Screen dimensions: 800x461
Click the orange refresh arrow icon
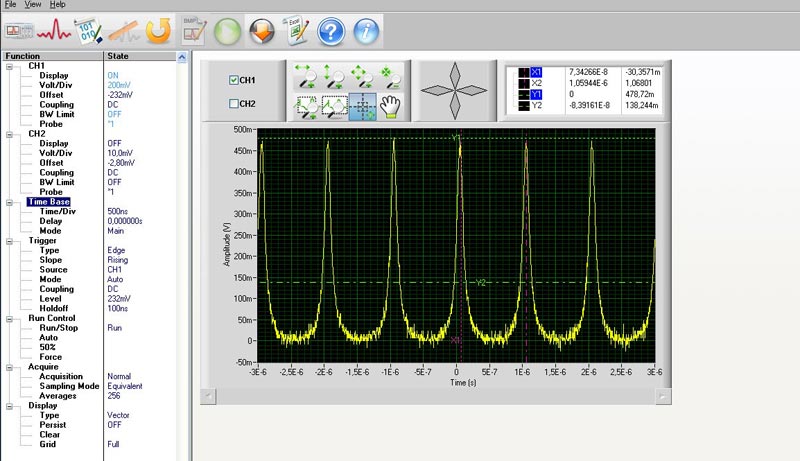pyautogui.click(x=158, y=31)
